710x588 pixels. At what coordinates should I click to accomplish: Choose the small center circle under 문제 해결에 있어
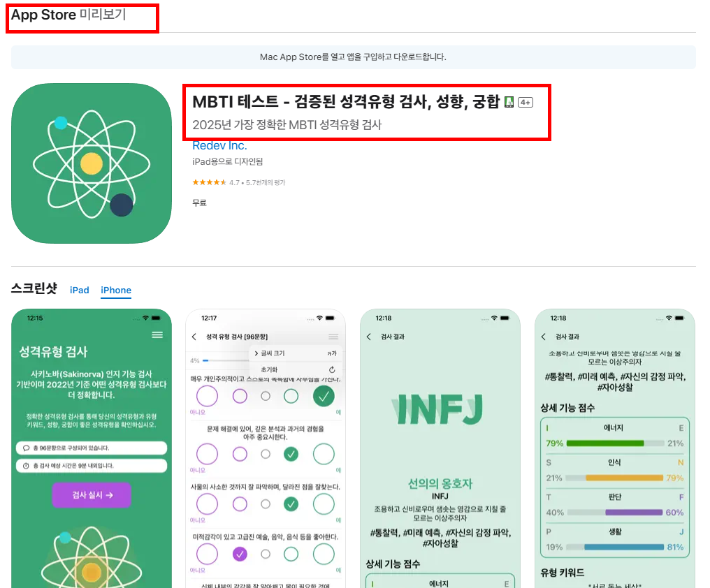[x=266, y=454]
